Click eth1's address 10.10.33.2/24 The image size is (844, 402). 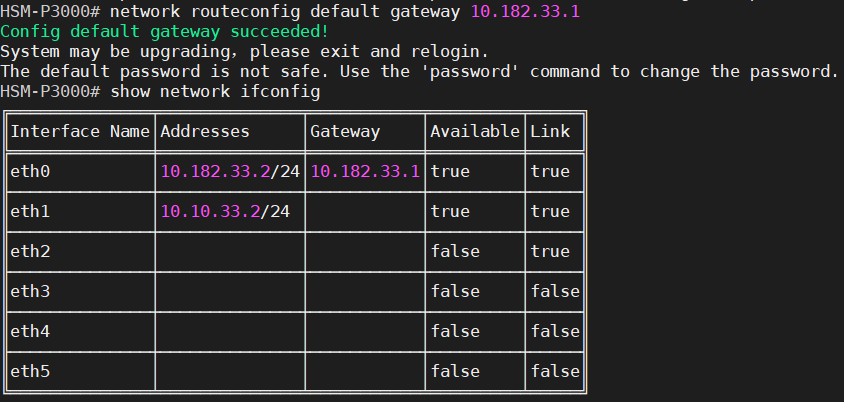(225, 211)
